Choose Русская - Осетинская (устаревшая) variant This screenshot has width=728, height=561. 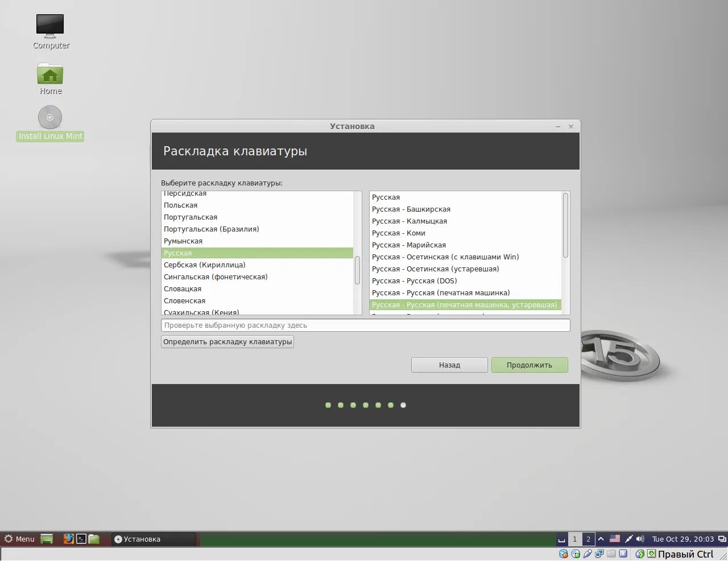click(465, 269)
